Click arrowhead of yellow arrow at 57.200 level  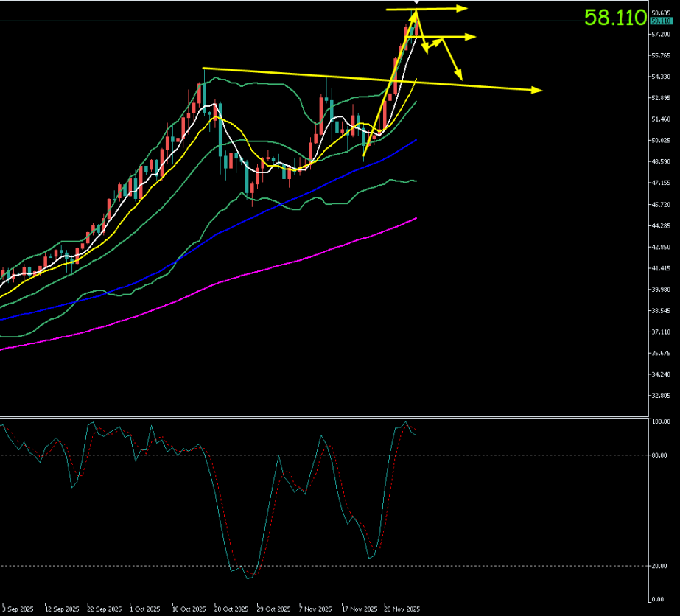(471, 36)
